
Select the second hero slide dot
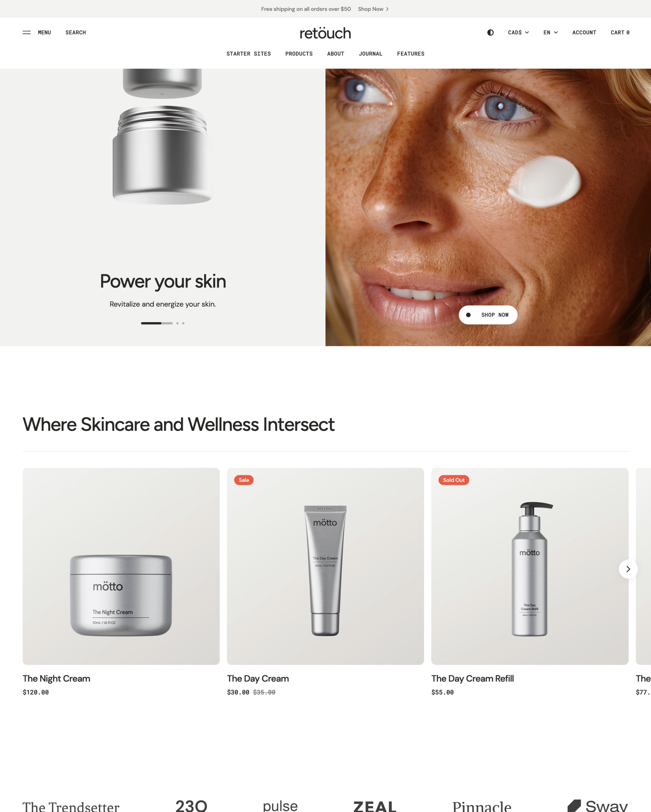click(x=177, y=323)
